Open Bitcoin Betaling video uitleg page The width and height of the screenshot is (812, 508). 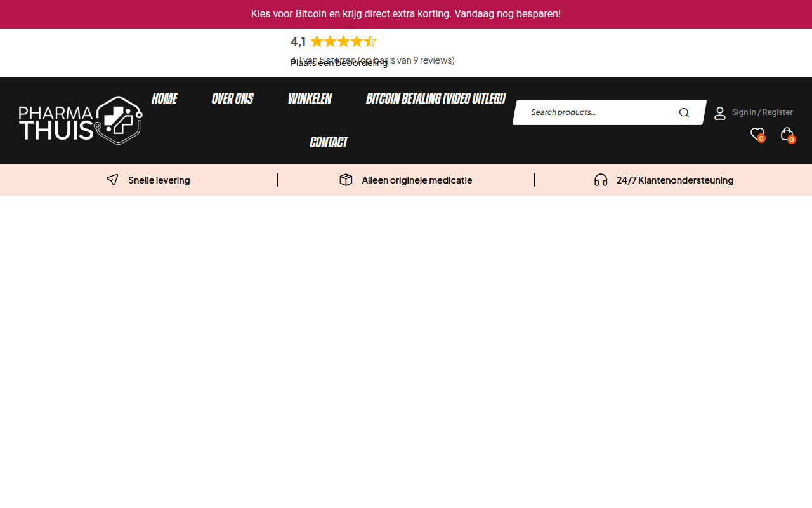(436, 98)
